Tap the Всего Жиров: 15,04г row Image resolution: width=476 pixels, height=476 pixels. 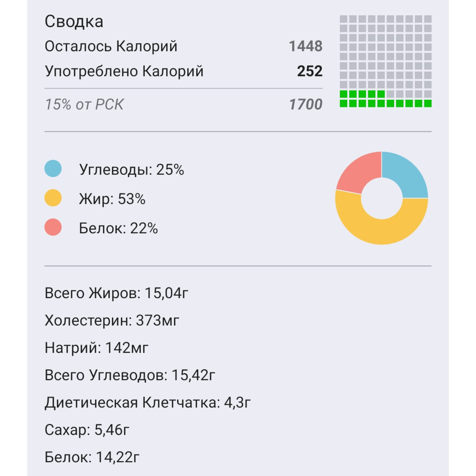point(117,294)
